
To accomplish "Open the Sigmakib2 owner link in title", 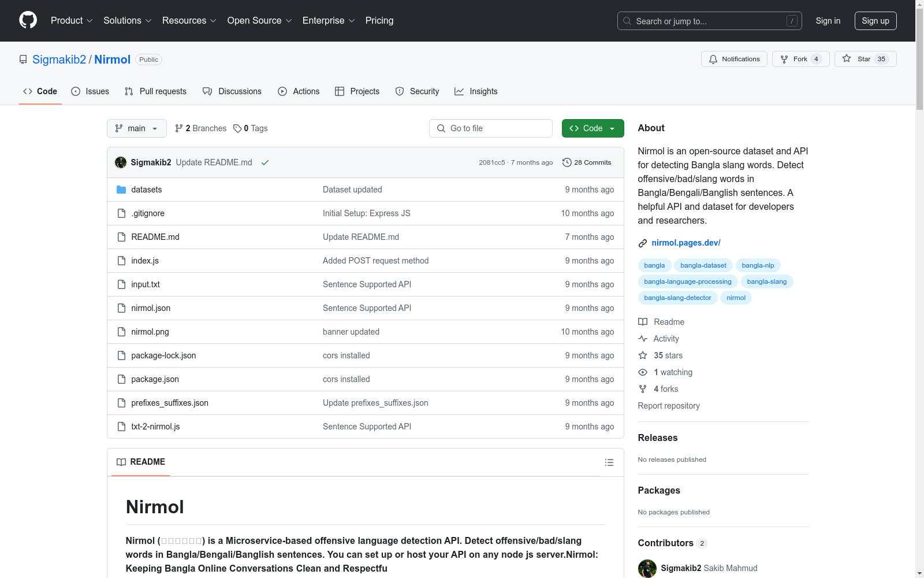I will click(59, 60).
